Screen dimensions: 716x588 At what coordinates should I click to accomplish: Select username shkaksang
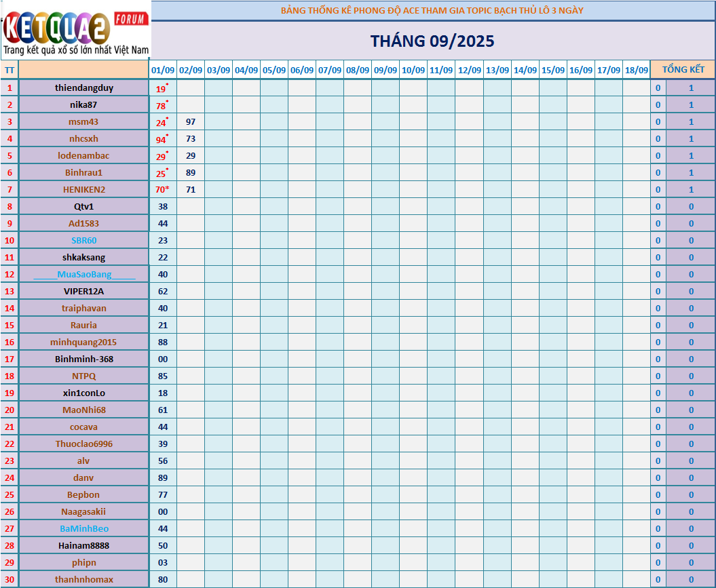(x=83, y=257)
